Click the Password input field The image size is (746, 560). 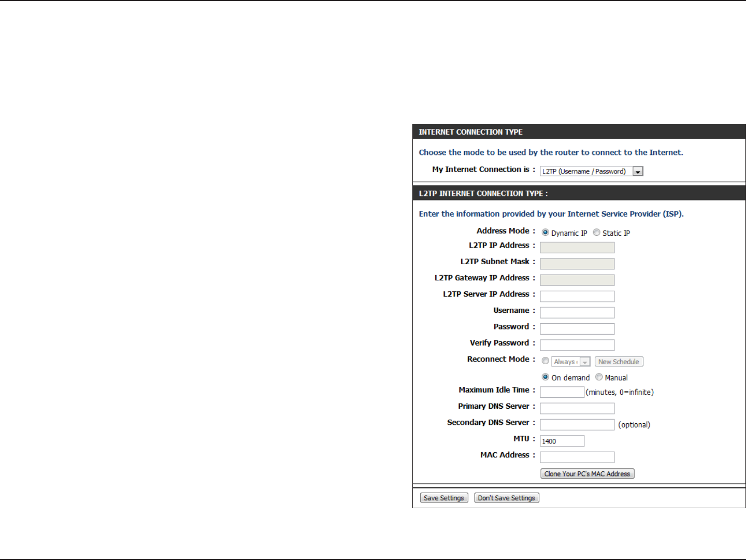pyautogui.click(x=577, y=329)
